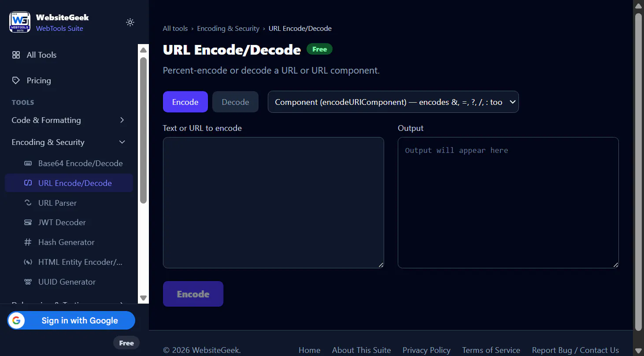Sign in with Google
Viewport: 644px width, 356px height.
[71, 320]
